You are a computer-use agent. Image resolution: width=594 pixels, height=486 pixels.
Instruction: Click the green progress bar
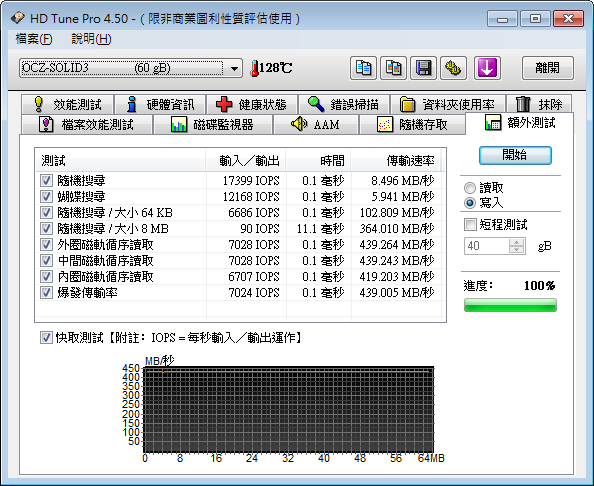coord(510,305)
